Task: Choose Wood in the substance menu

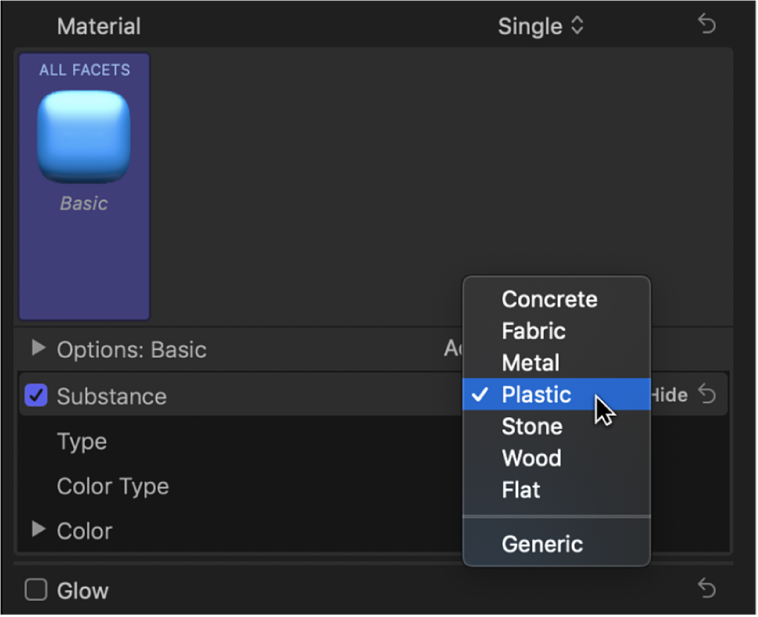Action: click(531, 458)
